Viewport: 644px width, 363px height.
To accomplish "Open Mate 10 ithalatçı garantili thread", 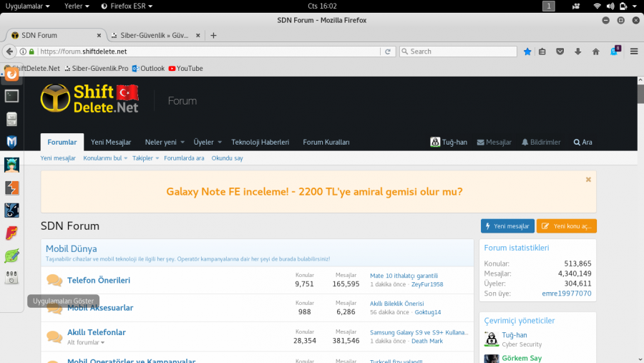I will point(404,276).
